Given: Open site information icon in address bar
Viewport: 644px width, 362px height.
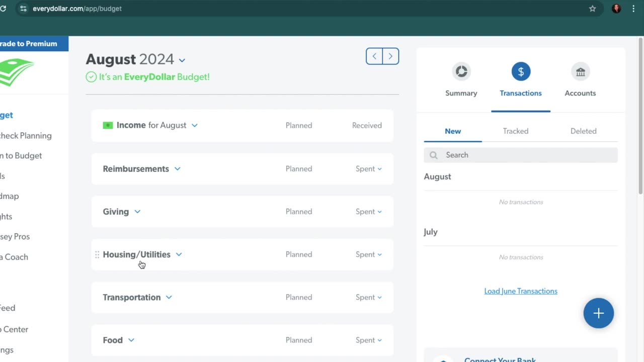Looking at the screenshot, I should point(23,9).
